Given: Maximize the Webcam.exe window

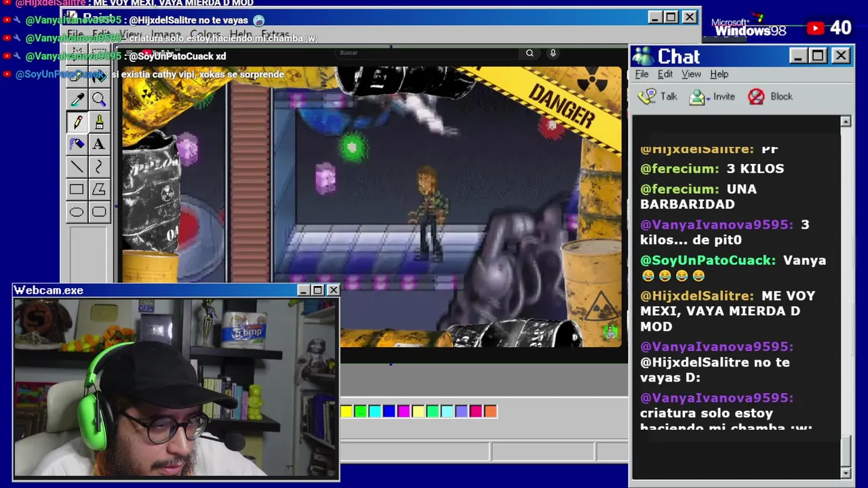Looking at the screenshot, I should click(x=317, y=290).
